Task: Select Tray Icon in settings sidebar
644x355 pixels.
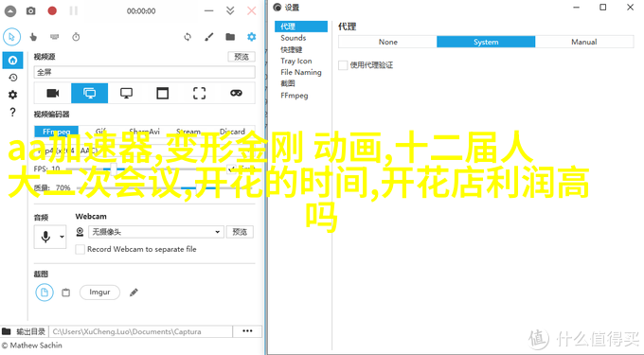Action: [x=296, y=61]
